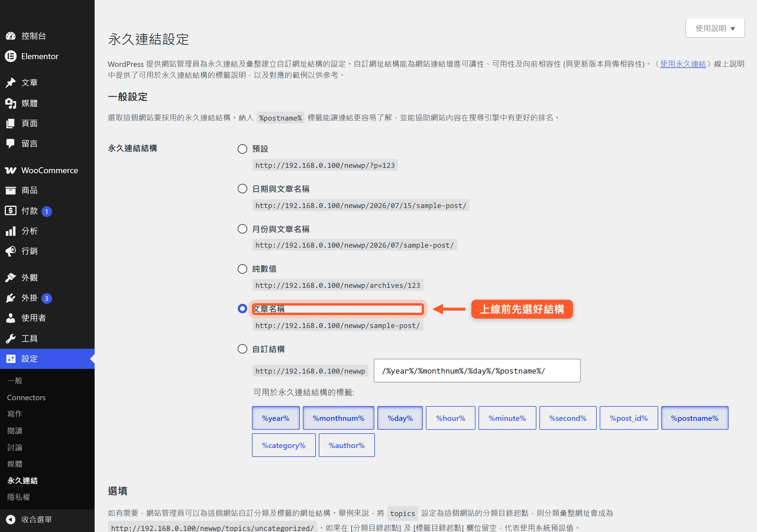Add the %category% tag
The height and width of the screenshot is (532, 757).
point(284,445)
